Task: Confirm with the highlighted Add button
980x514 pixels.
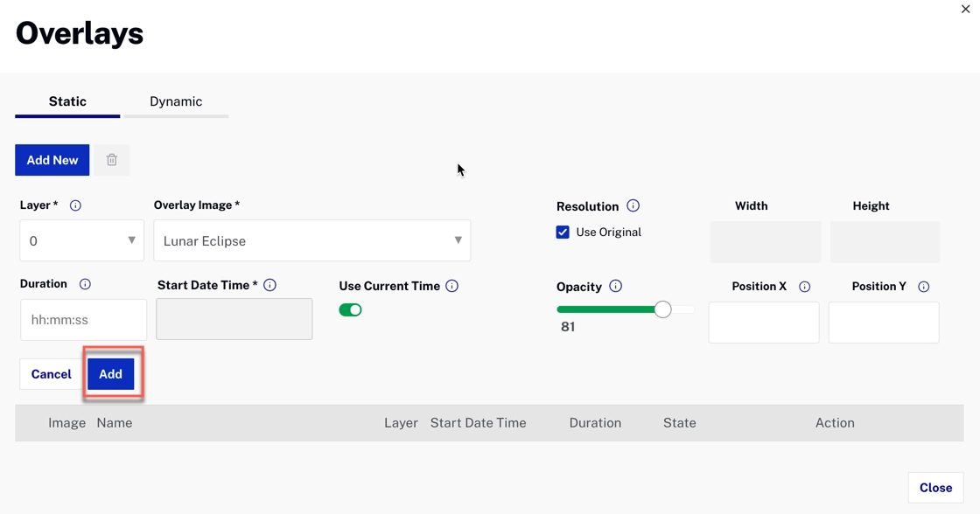Action: pyautogui.click(x=110, y=373)
